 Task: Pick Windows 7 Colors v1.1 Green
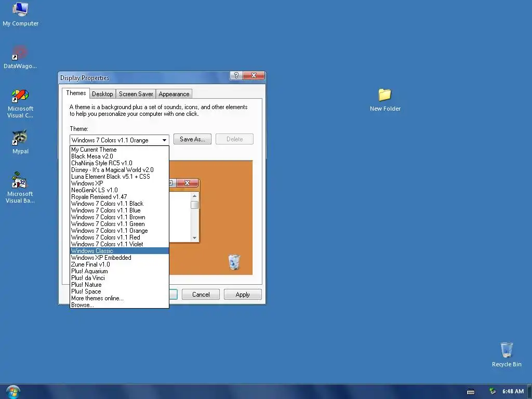(119, 224)
